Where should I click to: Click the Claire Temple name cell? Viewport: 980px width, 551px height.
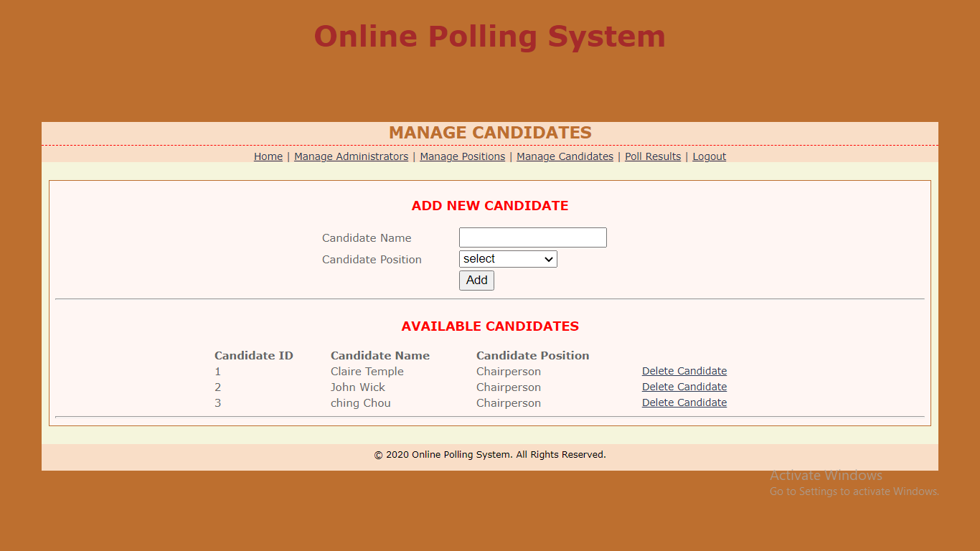[x=367, y=371]
